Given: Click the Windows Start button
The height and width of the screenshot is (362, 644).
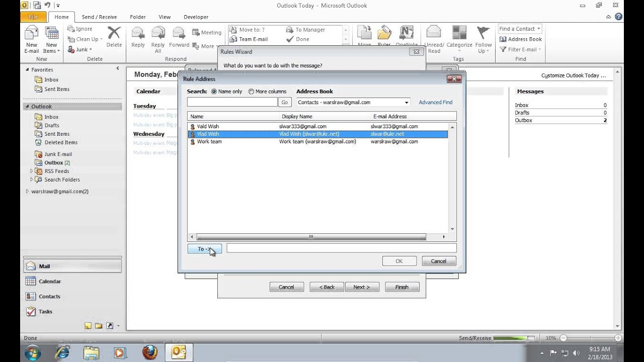Looking at the screenshot, I should pyautogui.click(x=33, y=352).
